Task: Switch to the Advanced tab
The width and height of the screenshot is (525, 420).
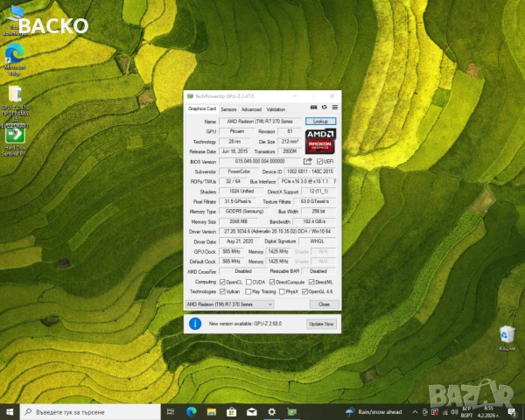Action: (251, 108)
